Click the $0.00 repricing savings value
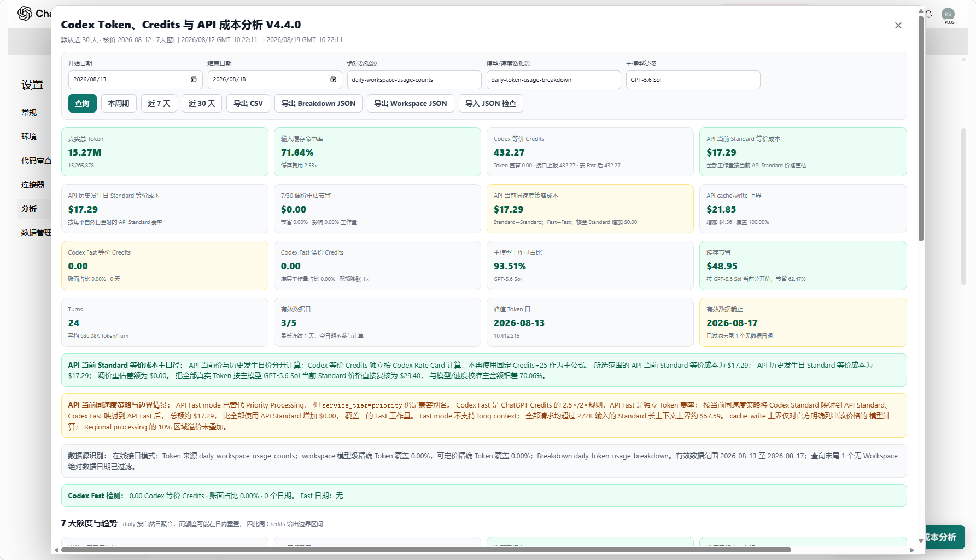Screen dimensions: 976x560 [294, 210]
